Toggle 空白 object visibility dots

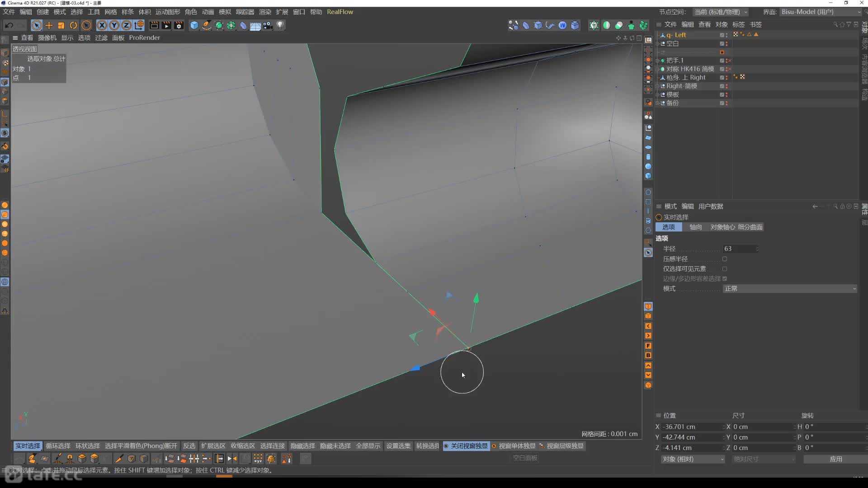727,44
